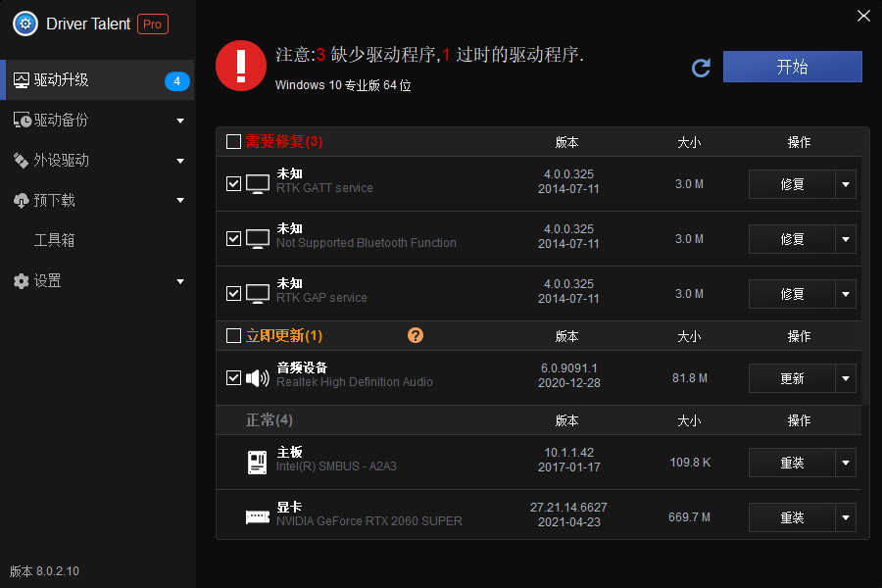Click the audio device speaker icon

[x=257, y=378]
